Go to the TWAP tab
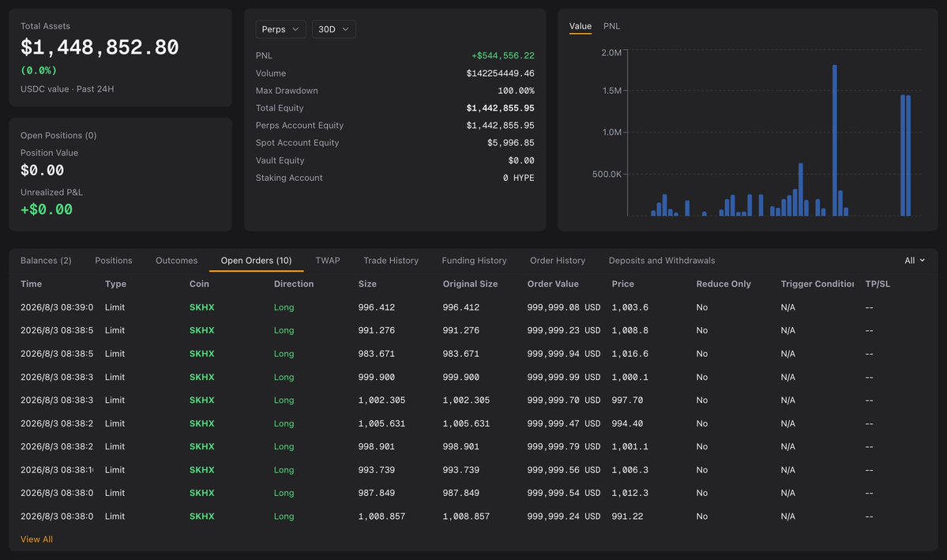The image size is (947, 560). pyautogui.click(x=327, y=261)
